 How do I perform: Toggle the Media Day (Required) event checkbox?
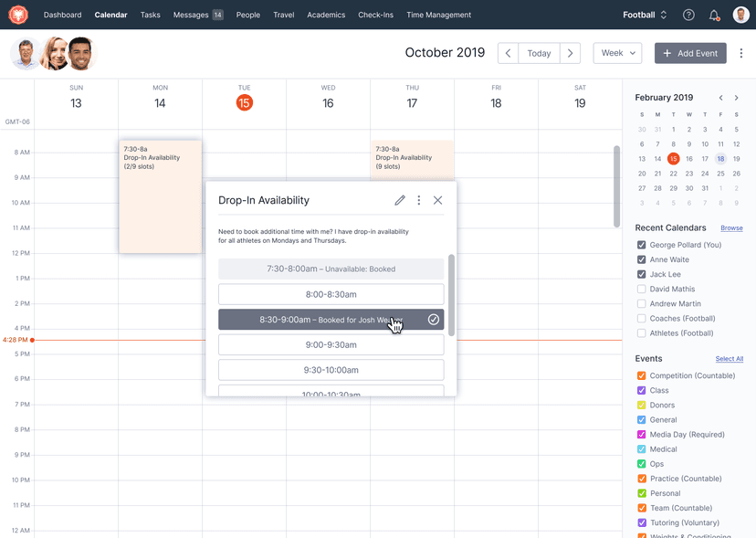coord(642,435)
